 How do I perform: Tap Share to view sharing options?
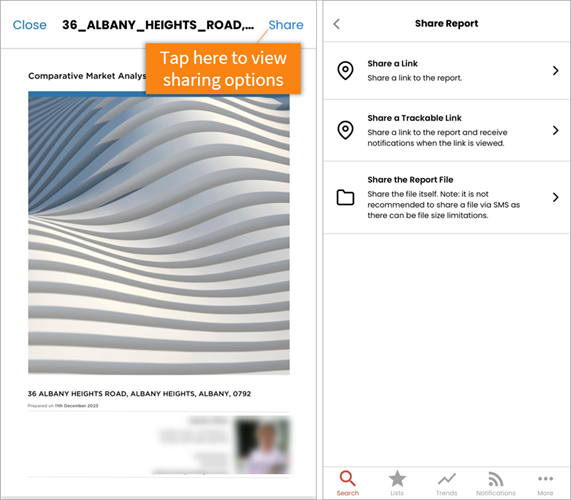pyautogui.click(x=286, y=25)
